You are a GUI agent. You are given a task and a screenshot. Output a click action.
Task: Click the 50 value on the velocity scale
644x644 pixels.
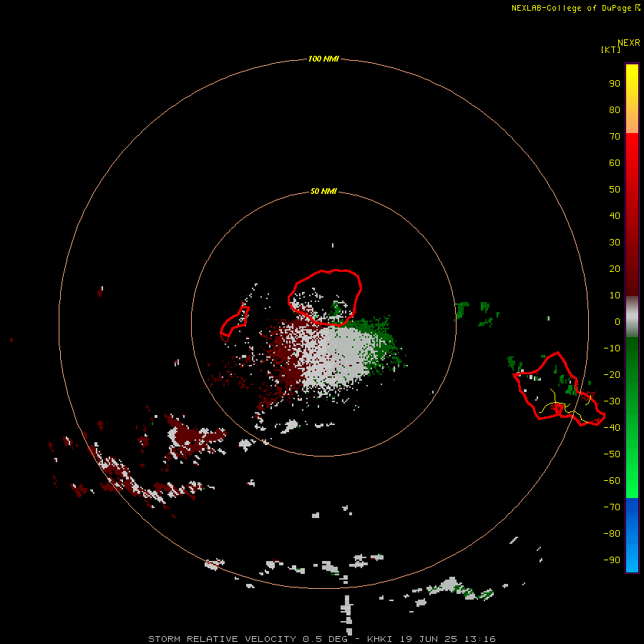[615, 190]
